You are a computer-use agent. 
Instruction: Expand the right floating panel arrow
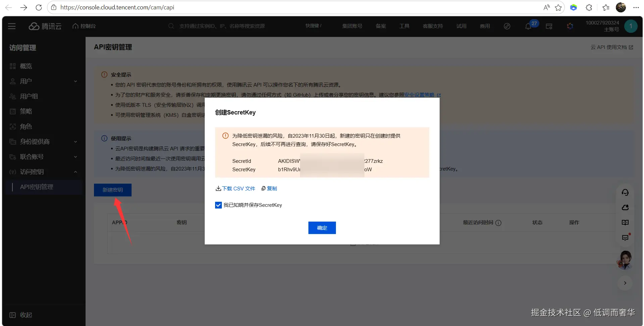[625, 283]
